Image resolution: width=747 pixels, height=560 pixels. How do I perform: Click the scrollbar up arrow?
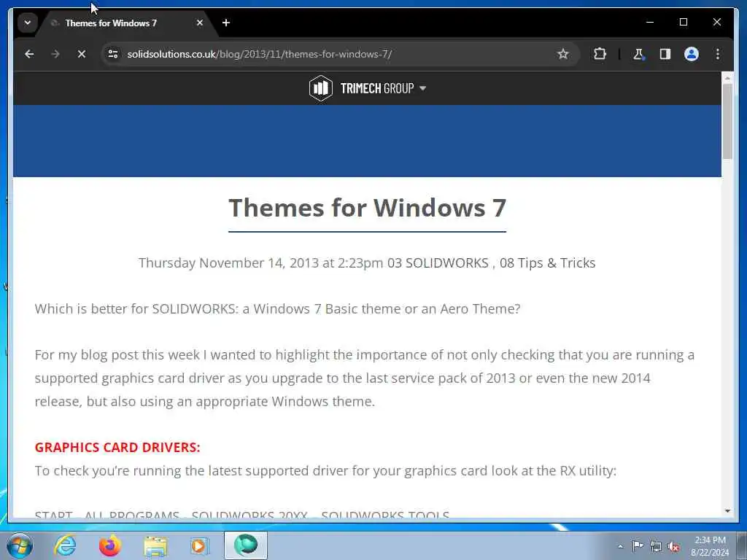tap(727, 77)
